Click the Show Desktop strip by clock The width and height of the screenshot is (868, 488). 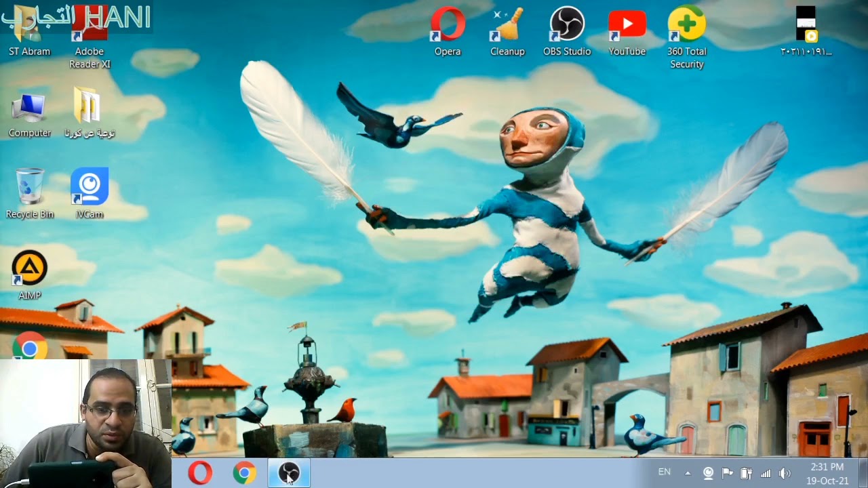tap(863, 473)
